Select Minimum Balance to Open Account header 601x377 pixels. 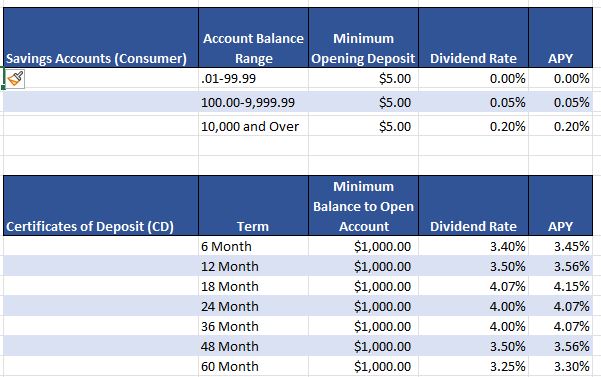click(x=363, y=205)
